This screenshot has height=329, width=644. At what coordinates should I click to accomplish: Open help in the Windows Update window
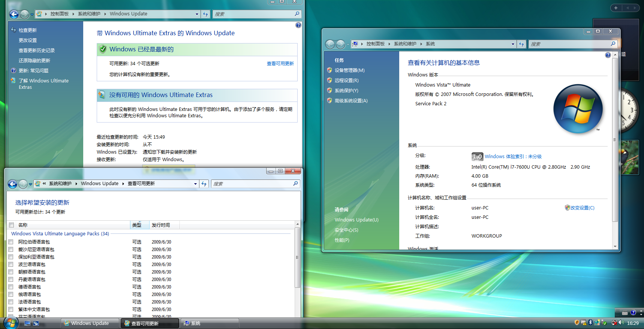298,25
